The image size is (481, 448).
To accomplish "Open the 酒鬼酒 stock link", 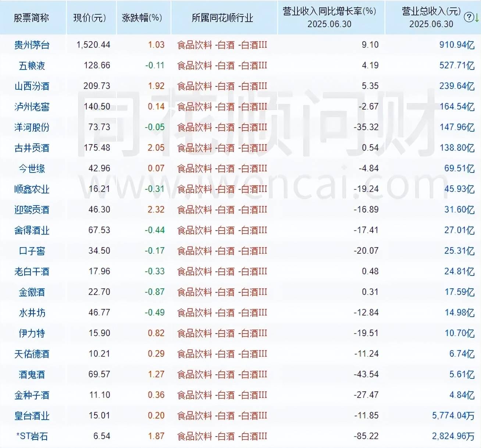I will click(32, 374).
